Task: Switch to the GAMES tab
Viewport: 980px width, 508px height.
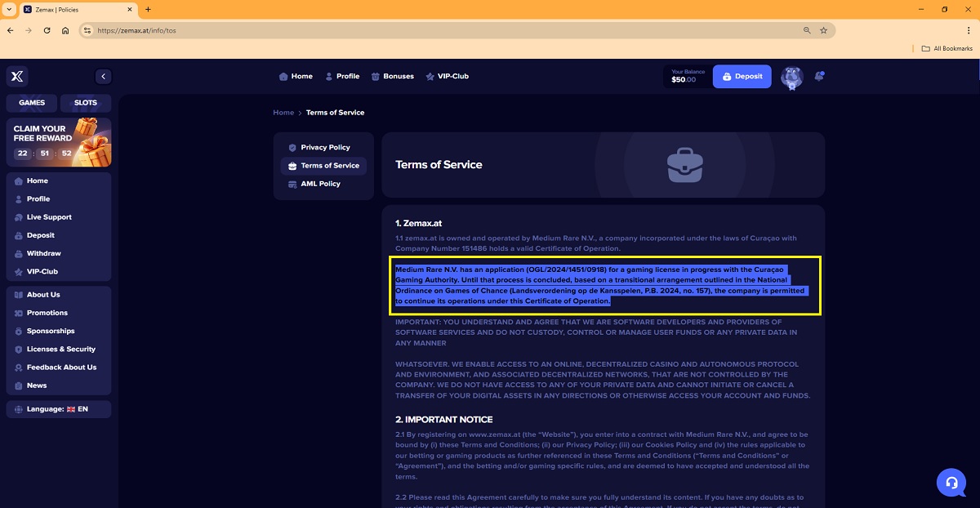Action: click(32, 103)
